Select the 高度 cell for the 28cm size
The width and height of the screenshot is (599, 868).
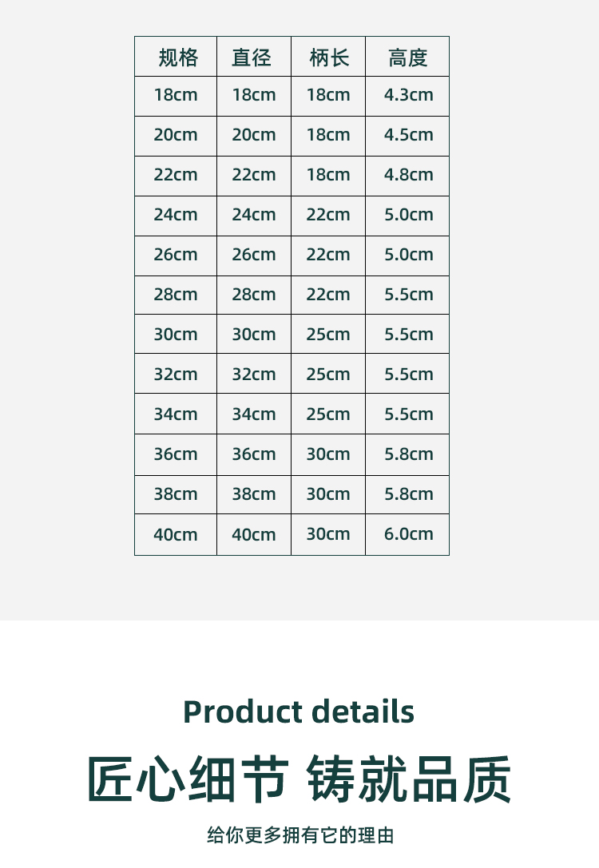tap(408, 295)
